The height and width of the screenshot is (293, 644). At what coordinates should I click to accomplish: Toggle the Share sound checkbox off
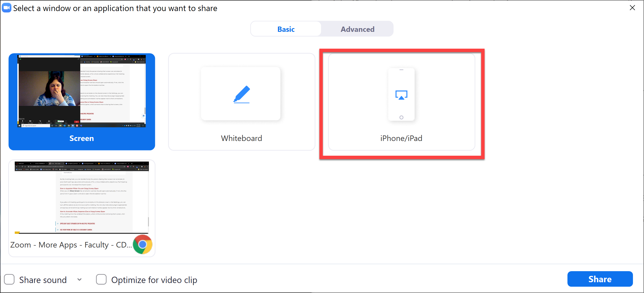click(9, 280)
